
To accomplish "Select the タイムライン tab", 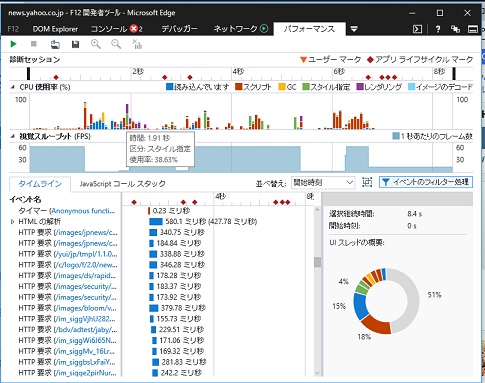I will point(40,184).
